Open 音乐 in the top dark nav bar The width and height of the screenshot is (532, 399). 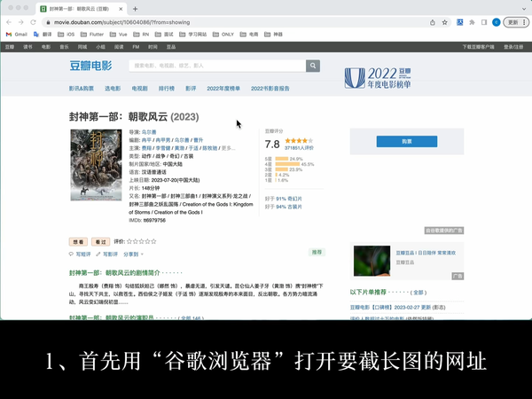point(65,47)
